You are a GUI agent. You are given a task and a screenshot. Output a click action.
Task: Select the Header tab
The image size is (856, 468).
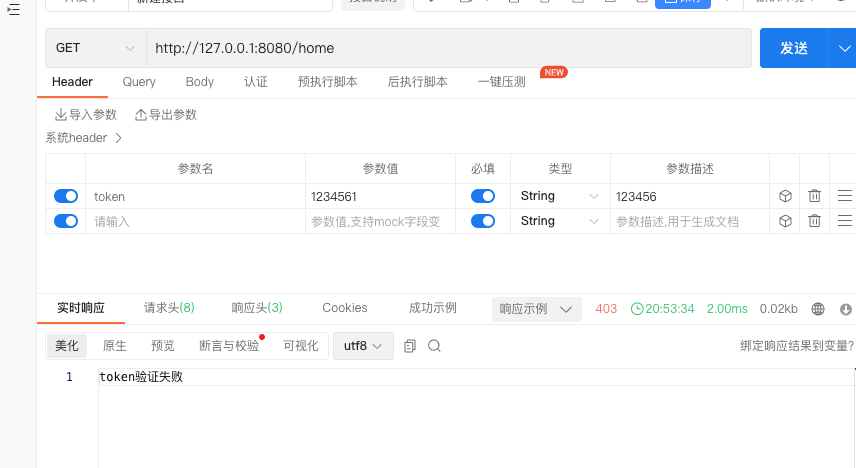pos(72,82)
